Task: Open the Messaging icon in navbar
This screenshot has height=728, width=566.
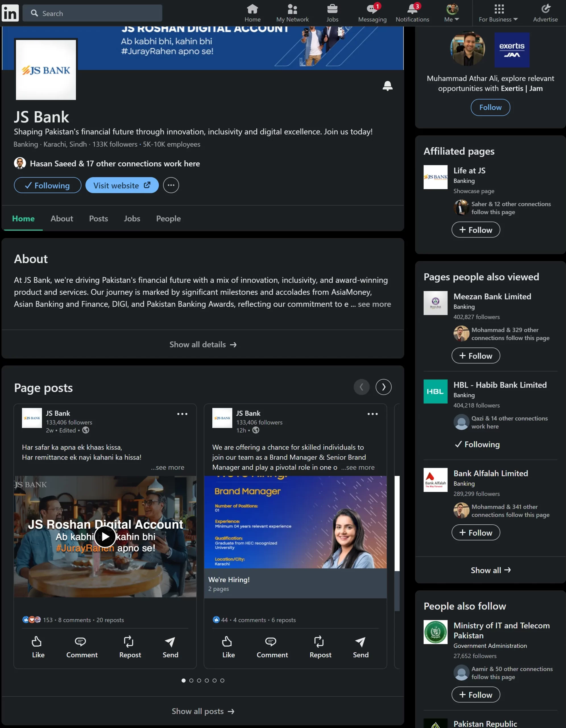Action: tap(372, 9)
